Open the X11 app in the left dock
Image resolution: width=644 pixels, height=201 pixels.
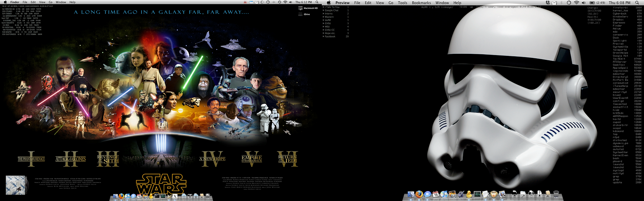pos(175,196)
